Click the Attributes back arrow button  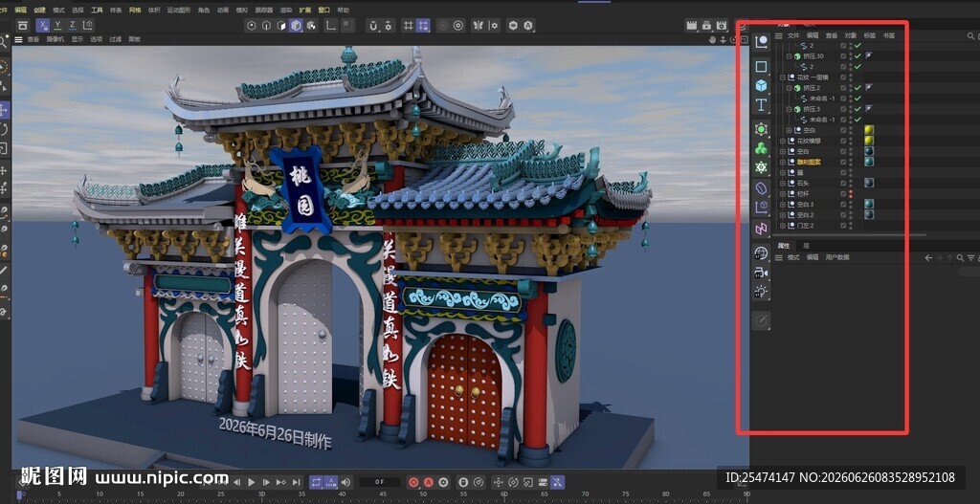[x=928, y=257]
